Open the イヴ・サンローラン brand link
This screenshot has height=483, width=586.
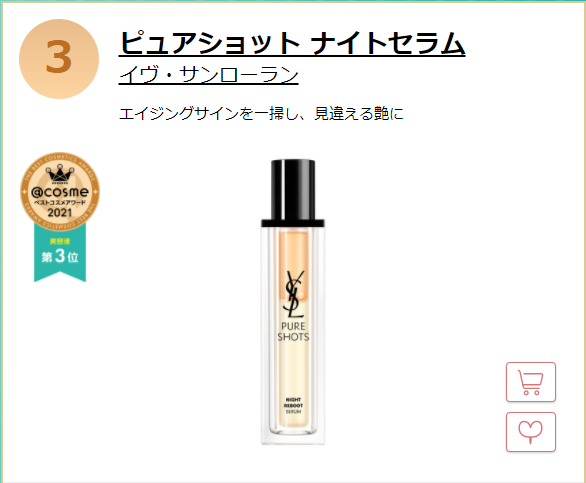209,75
